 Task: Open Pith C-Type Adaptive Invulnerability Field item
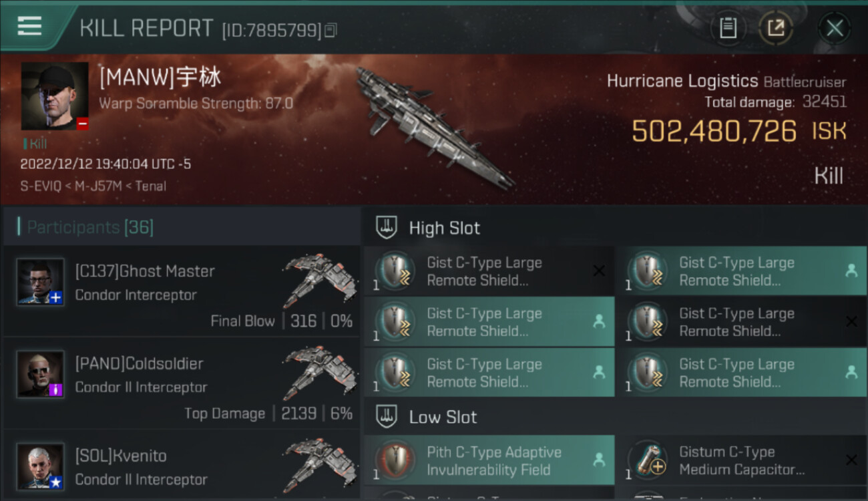489,460
